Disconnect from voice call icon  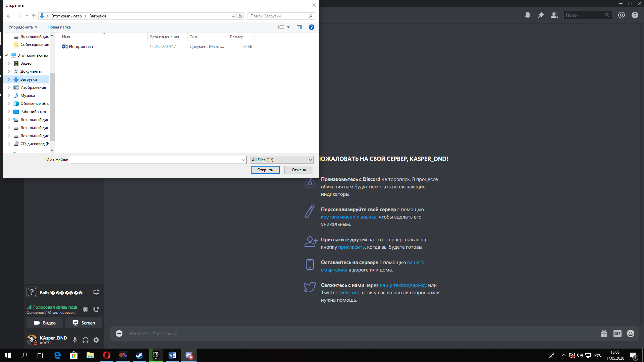coord(96,309)
